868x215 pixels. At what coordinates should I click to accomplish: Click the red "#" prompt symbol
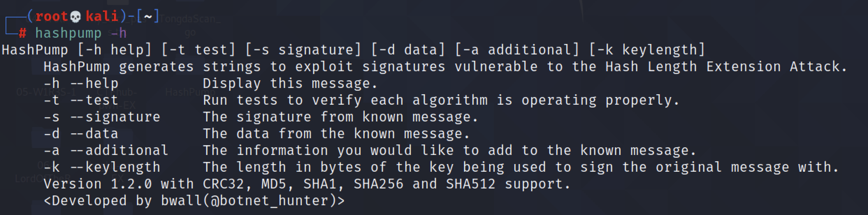tap(22, 33)
